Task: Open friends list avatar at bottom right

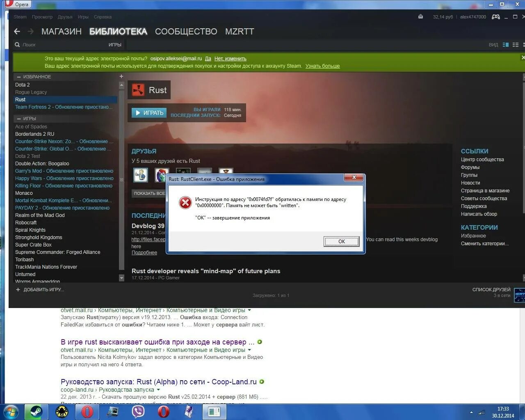Action: coord(519,294)
